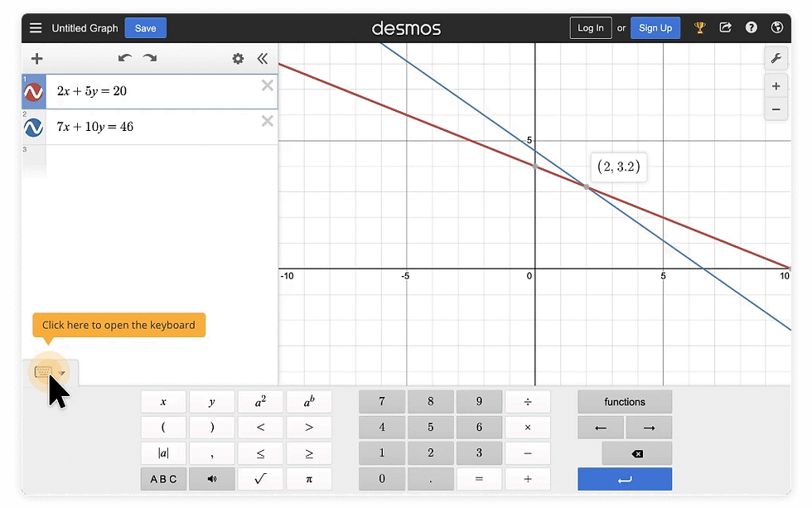
Task: Tap the less than or equal key
Action: (x=260, y=453)
